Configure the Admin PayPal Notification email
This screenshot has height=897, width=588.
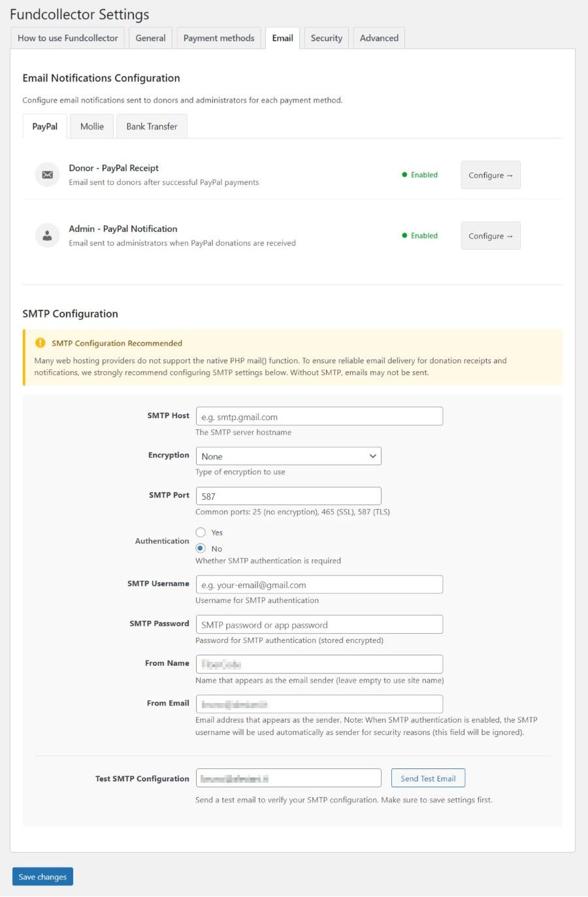pos(490,235)
